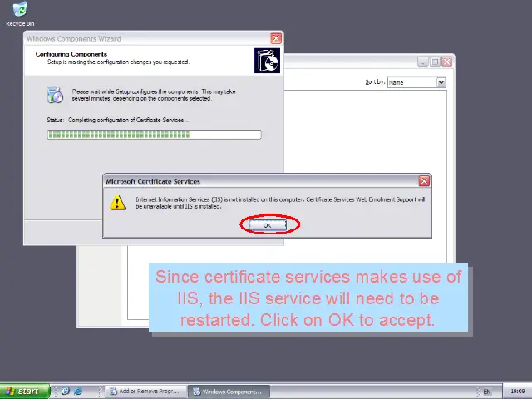Image resolution: width=532 pixels, height=399 pixels.
Task: Launch Internet Explorer from quick launch
Action: pos(78,392)
